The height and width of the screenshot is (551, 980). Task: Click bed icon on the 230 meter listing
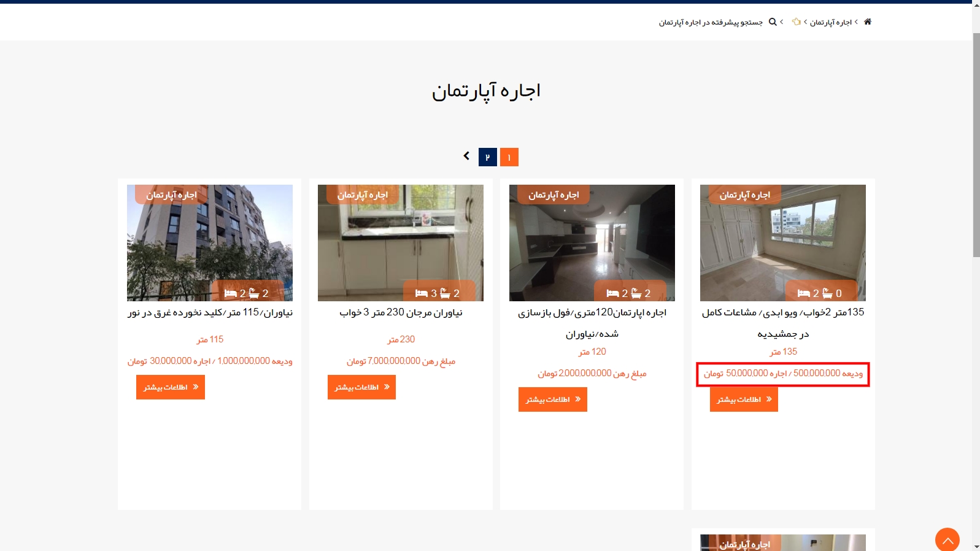(x=422, y=293)
